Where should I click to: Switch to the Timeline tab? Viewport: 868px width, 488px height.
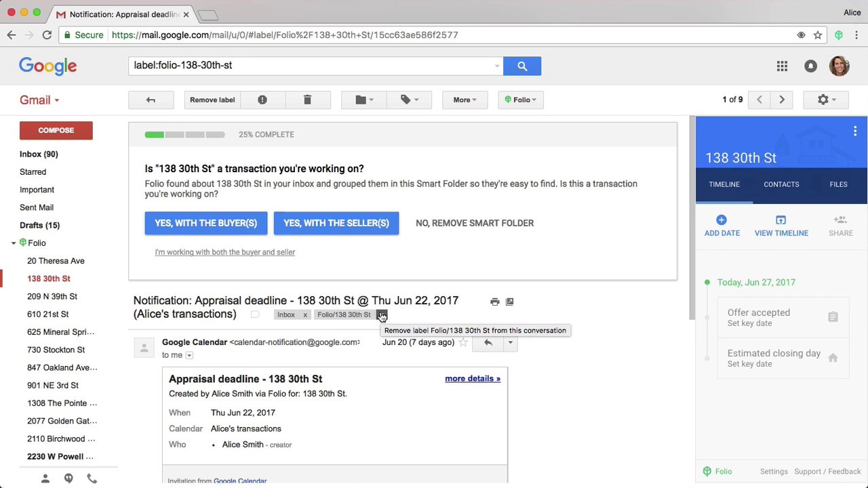724,184
